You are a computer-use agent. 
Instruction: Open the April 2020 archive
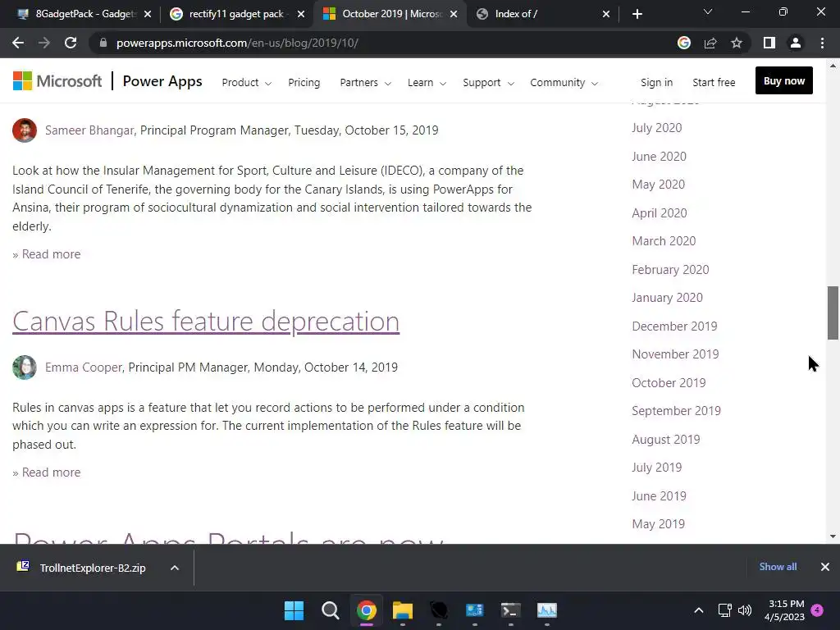[x=660, y=213]
